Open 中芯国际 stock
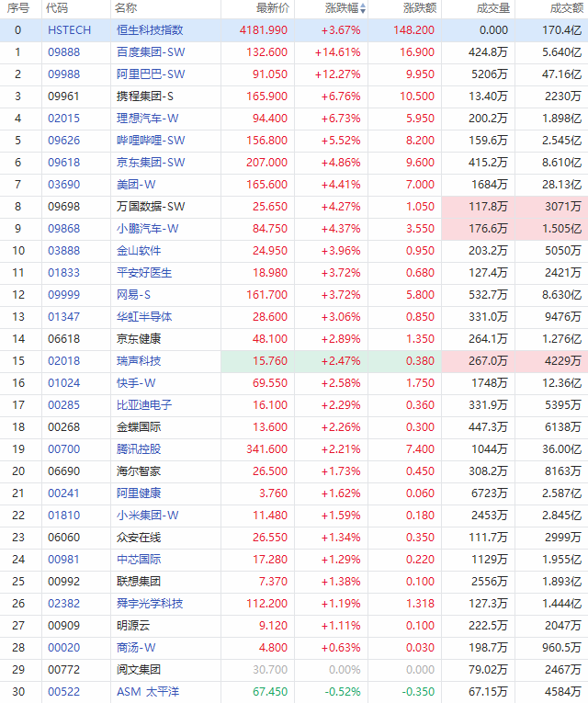 tap(139, 559)
